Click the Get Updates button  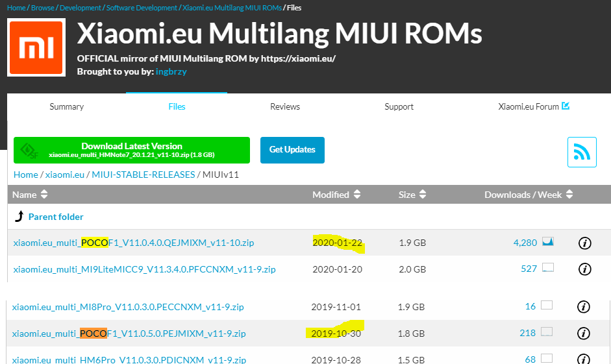tap(292, 150)
